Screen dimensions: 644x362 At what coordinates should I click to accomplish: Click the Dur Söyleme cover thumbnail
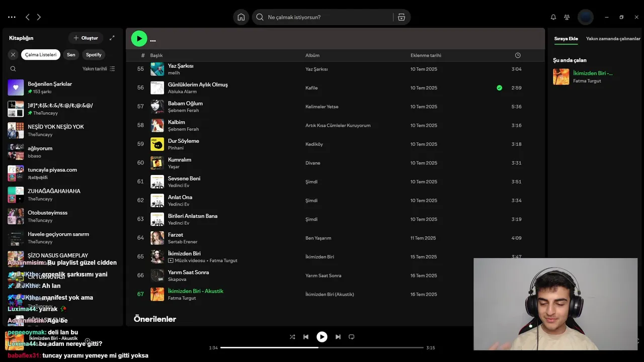click(x=157, y=144)
